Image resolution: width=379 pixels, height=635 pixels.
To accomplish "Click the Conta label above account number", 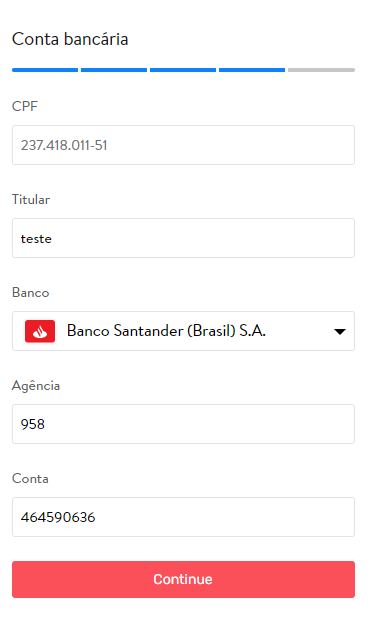I will click(x=30, y=478).
